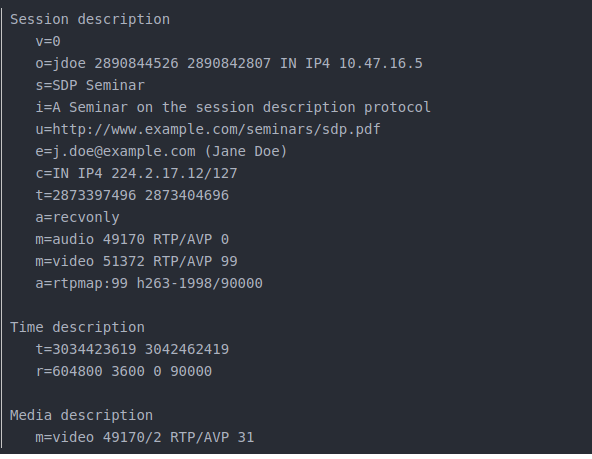Click the origin line starting o=jdoe

(229, 63)
